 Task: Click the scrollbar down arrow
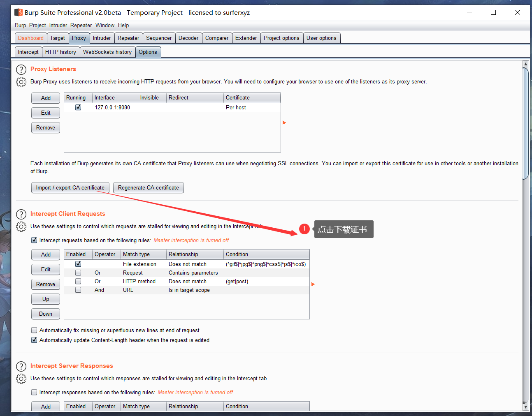525,407
